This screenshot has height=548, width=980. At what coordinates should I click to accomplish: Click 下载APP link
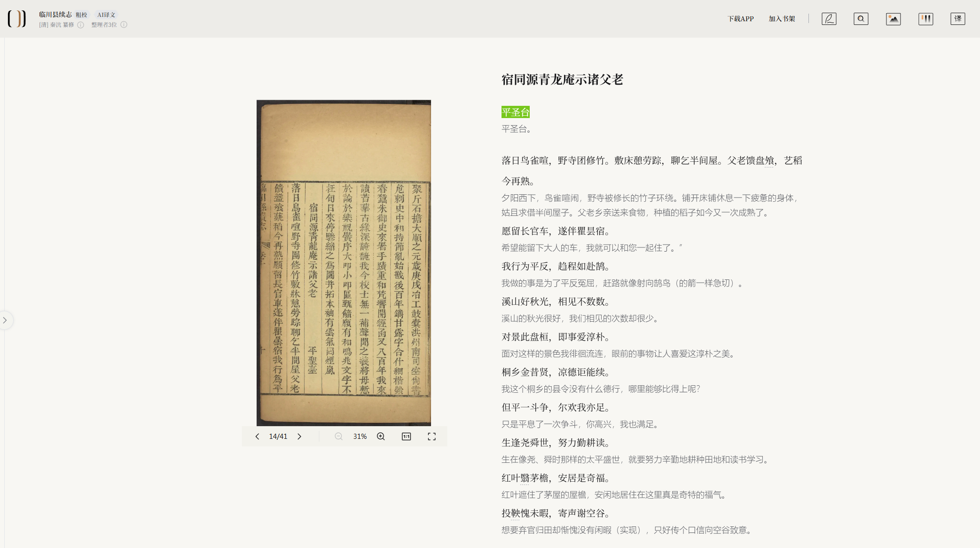pyautogui.click(x=740, y=19)
